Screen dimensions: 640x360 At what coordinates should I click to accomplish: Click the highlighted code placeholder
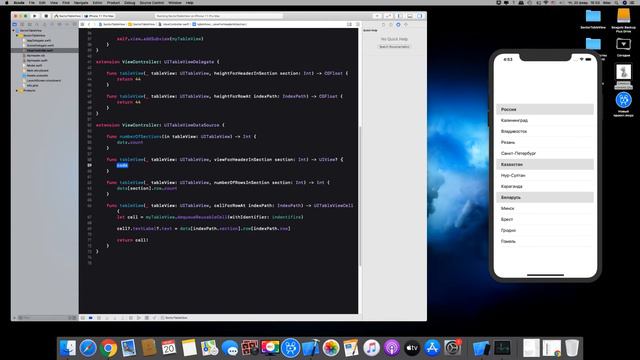pyautogui.click(x=122, y=165)
